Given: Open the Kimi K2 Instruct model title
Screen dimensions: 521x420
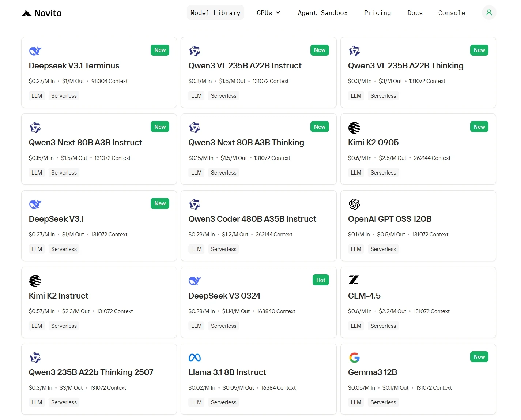Looking at the screenshot, I should (58, 296).
